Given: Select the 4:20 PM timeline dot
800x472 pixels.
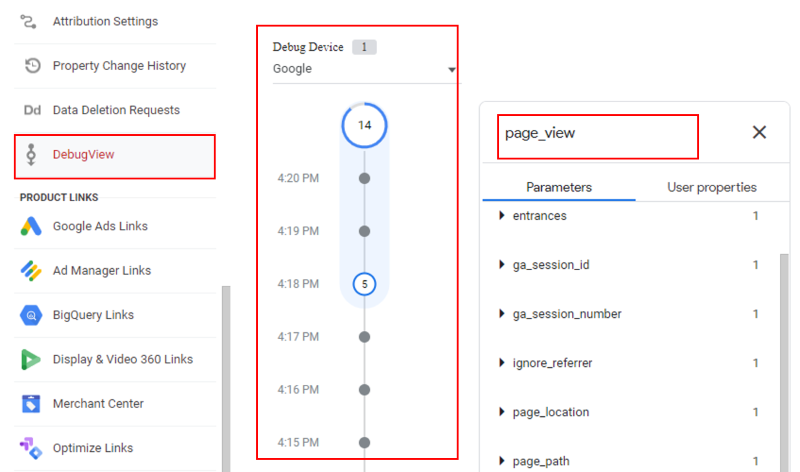Looking at the screenshot, I should coord(364,179).
